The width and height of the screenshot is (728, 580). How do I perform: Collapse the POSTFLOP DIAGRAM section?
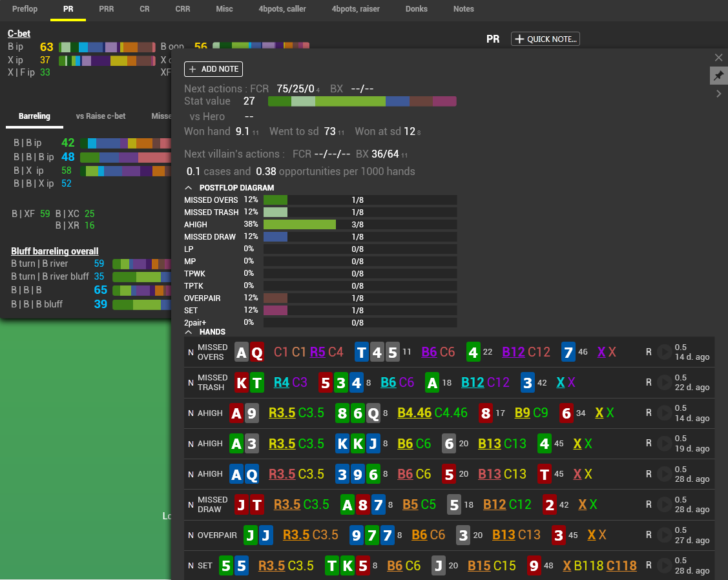[x=189, y=188]
